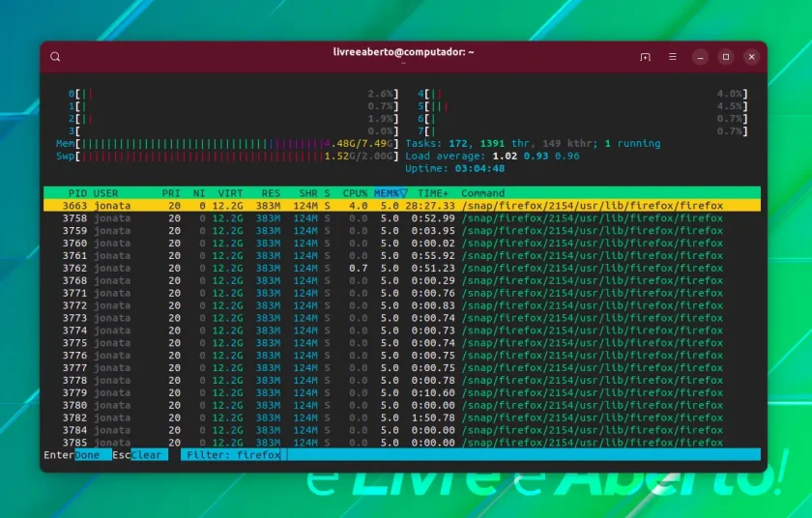Image resolution: width=812 pixels, height=518 pixels.
Task: Sort by CPU% column header
Action: 355,193
